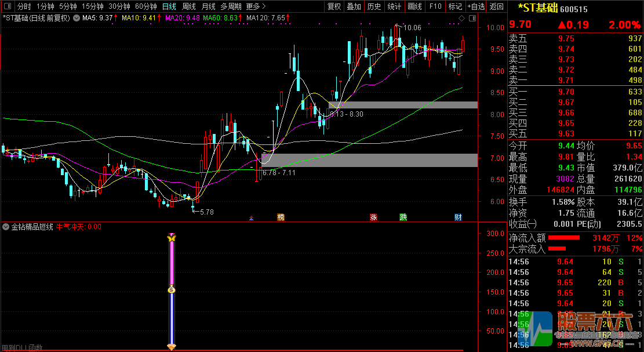644x352 pixels.
Task: Click the diamond icon at the indicator bar base
Action: pos(171,347)
